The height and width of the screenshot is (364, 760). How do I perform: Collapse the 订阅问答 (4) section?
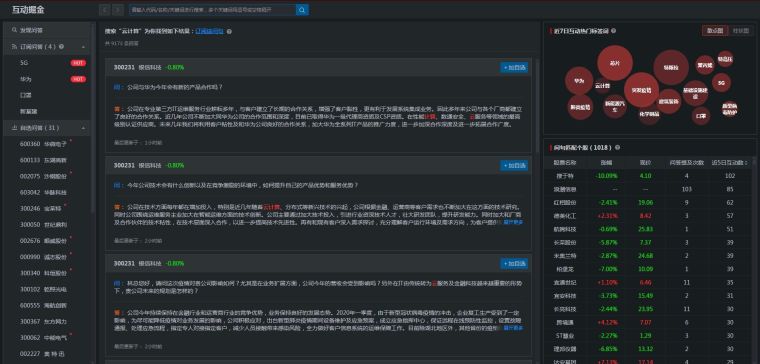click(x=83, y=47)
